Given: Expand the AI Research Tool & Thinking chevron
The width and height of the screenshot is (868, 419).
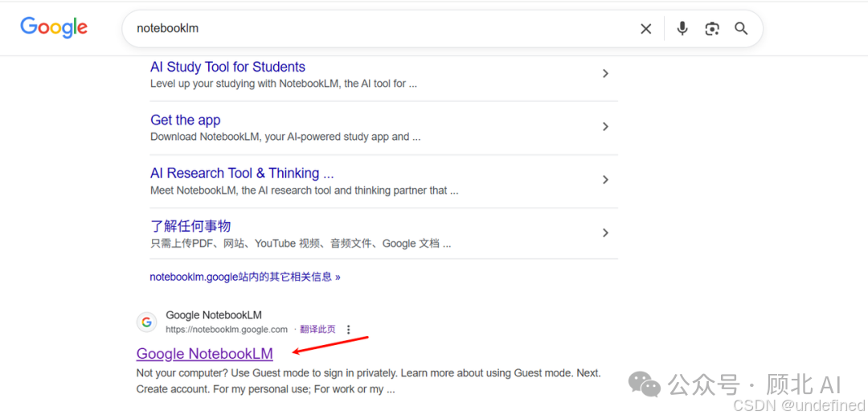Looking at the screenshot, I should (606, 179).
